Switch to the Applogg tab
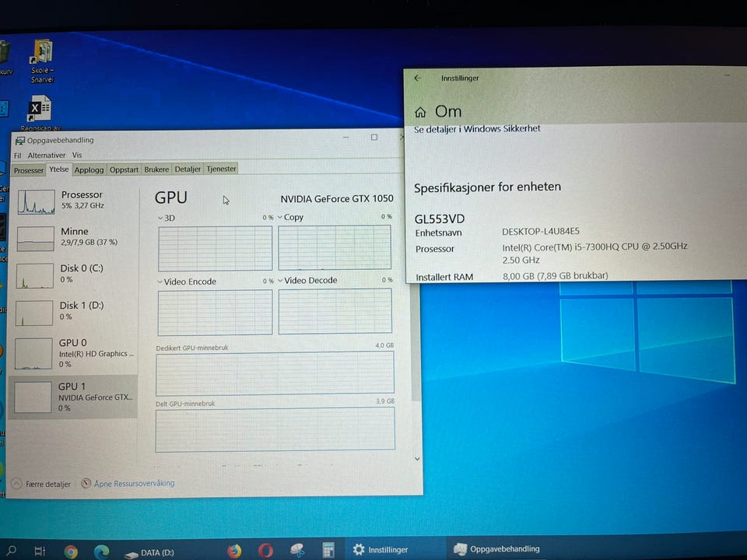The image size is (747, 560). [x=89, y=170]
